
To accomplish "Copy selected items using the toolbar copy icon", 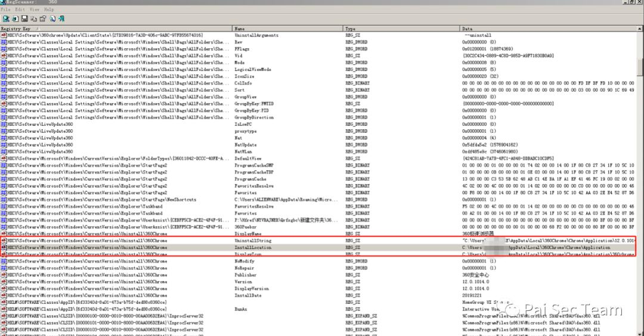I will [x=33, y=19].
